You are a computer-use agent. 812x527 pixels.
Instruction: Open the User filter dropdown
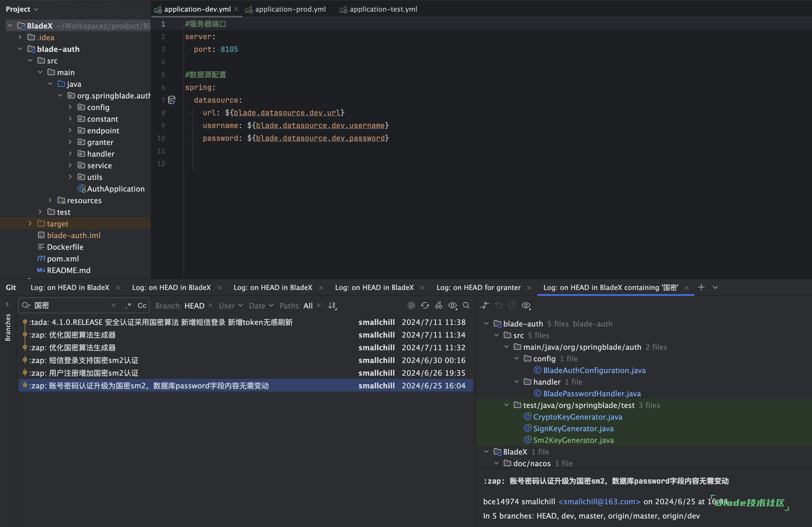point(231,305)
